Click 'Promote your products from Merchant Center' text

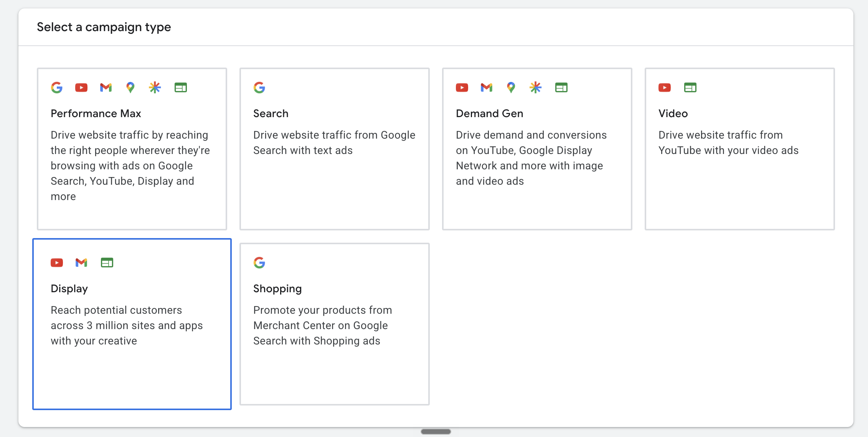[x=323, y=326]
